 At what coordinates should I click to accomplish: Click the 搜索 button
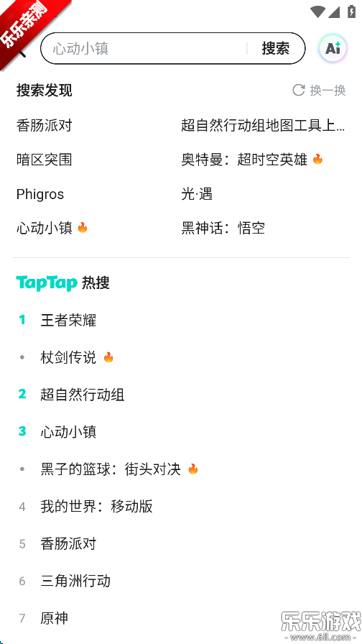(x=275, y=48)
